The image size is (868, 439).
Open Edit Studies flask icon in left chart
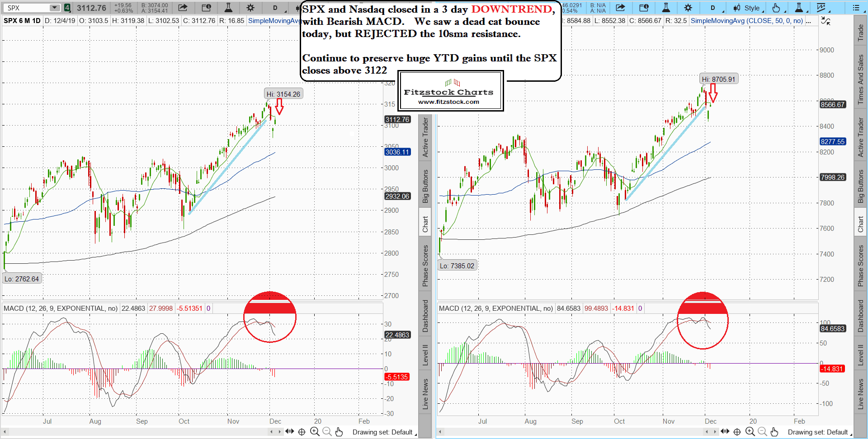coord(228,8)
